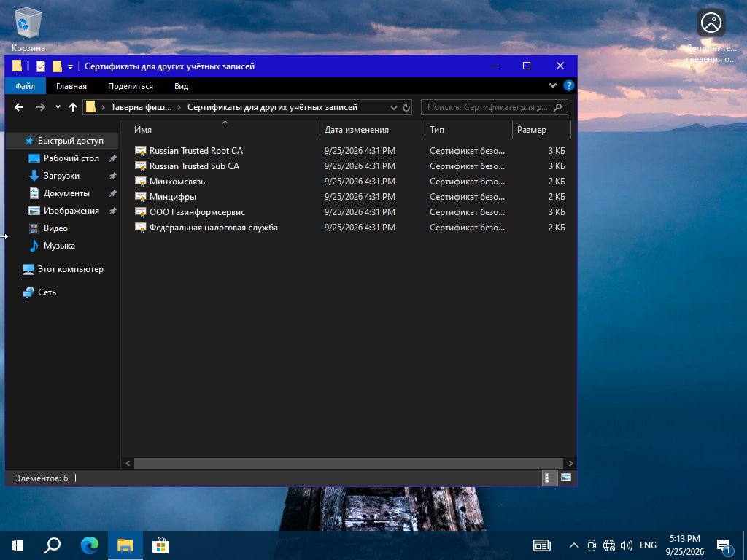
Task: Select the Russian Trusted Sub CA certificate icon
Action: (140, 166)
